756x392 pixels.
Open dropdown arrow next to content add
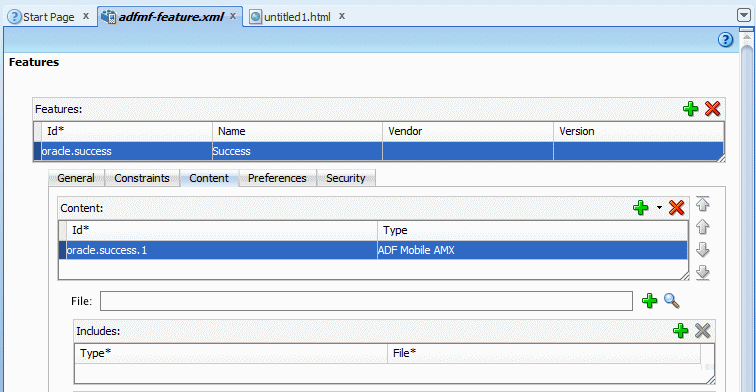659,208
